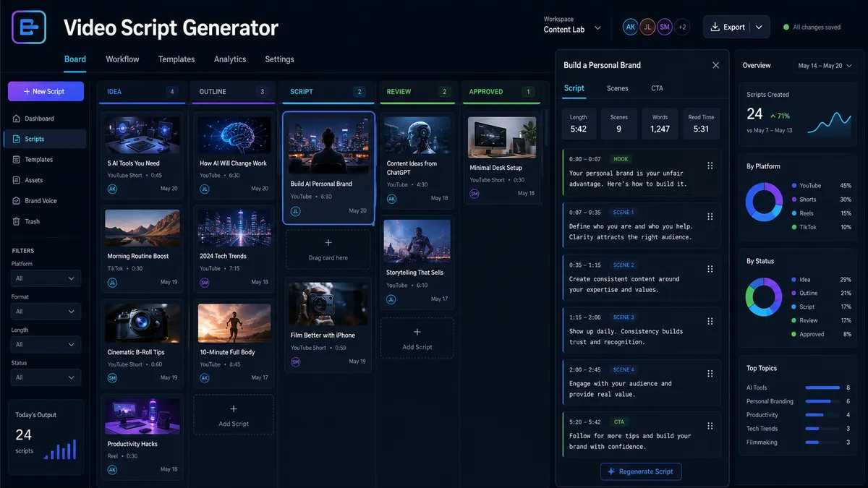
Task: Open the Export options arrow
Action: [x=759, y=27]
